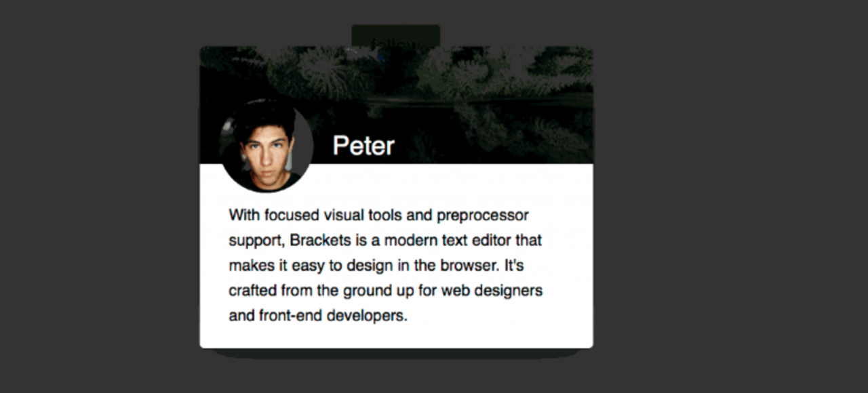Image resolution: width=868 pixels, height=393 pixels.
Task: Click the word Brackets in description
Action: [x=317, y=241]
